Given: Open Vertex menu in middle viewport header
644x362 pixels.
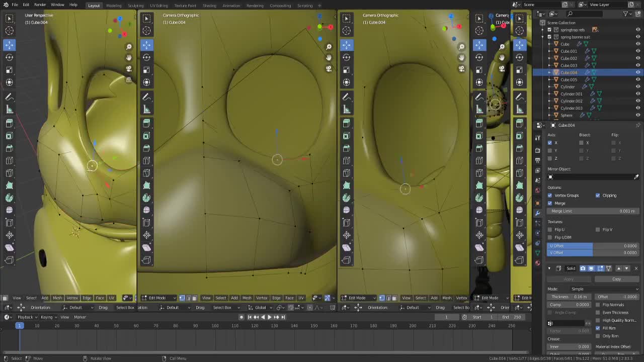Looking at the screenshot, I should coord(262,298).
